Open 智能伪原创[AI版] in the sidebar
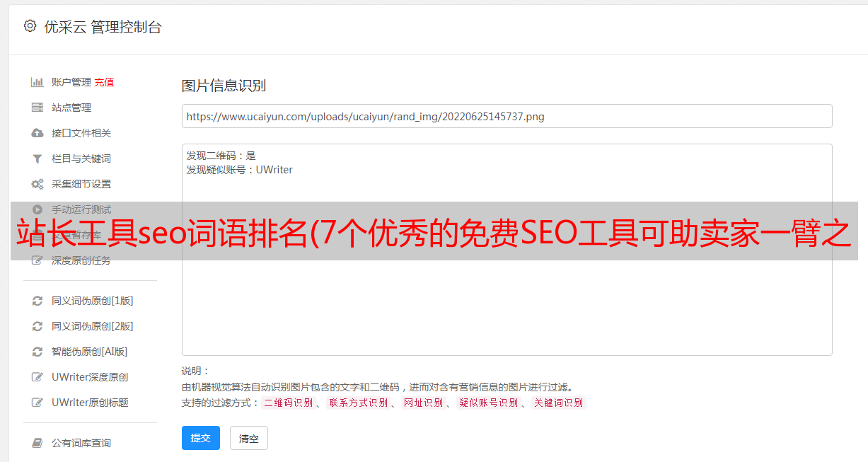Screen dimensions: 868x462 click(x=89, y=352)
